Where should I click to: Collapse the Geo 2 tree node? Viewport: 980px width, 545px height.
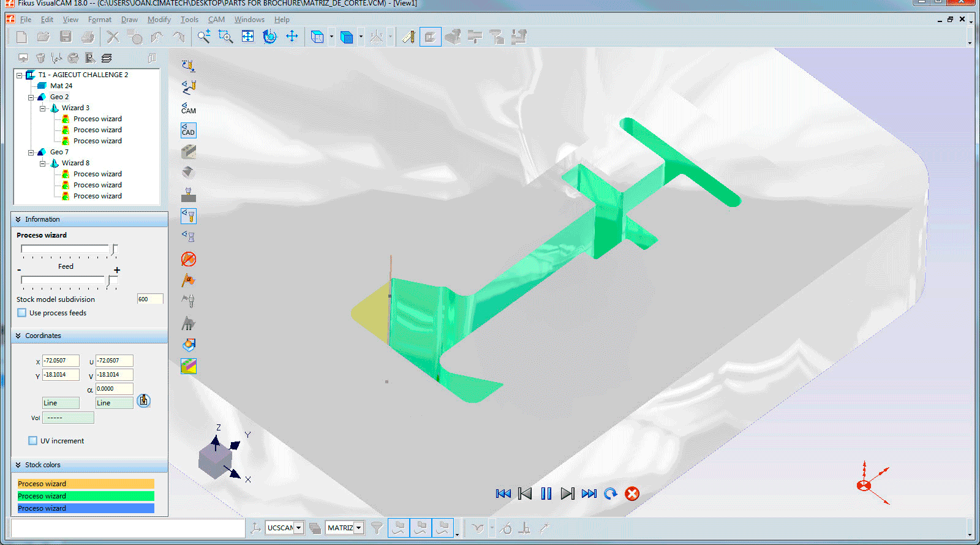31,97
